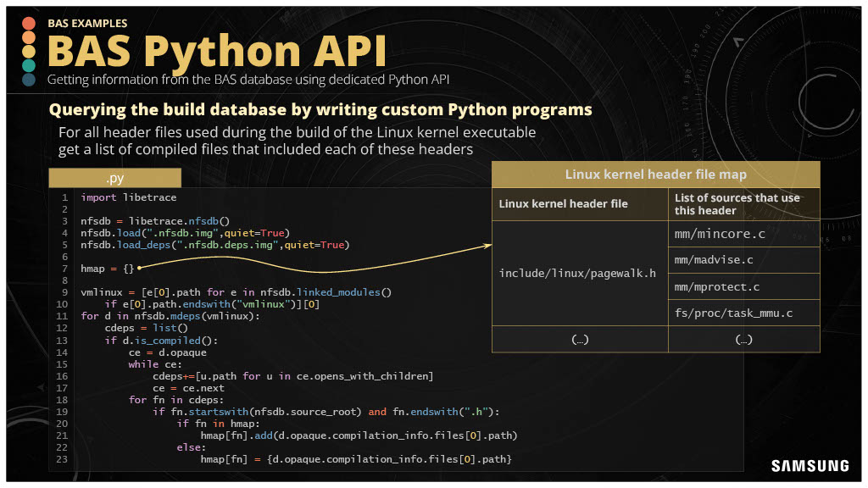Click the 'Linux kernel header file' column header
868x488 pixels.
580,203
